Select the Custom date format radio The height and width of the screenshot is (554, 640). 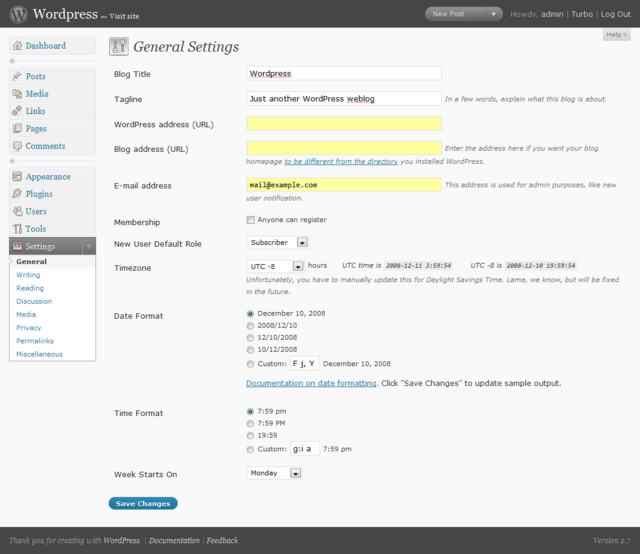[x=250, y=364]
